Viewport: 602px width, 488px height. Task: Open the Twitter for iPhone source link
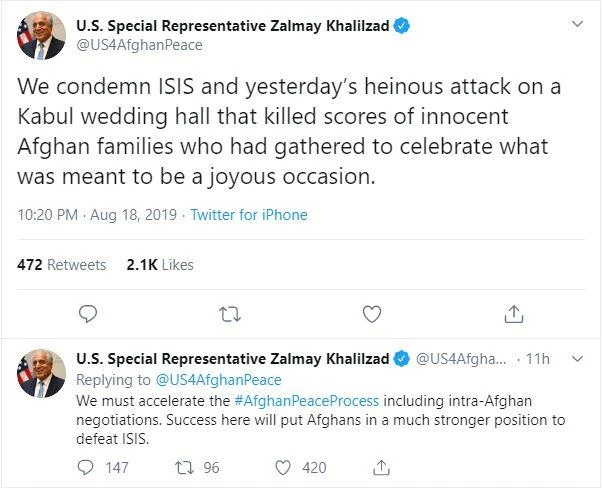249,215
